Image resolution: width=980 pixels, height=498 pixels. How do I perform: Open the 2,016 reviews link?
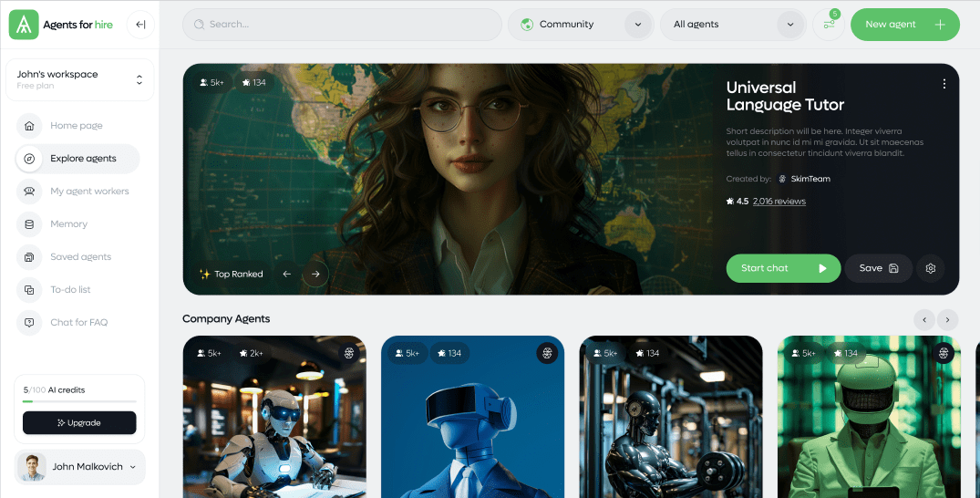point(779,202)
